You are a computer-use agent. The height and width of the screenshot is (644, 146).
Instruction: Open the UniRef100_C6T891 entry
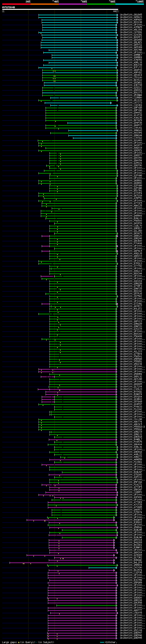click(131, 32)
